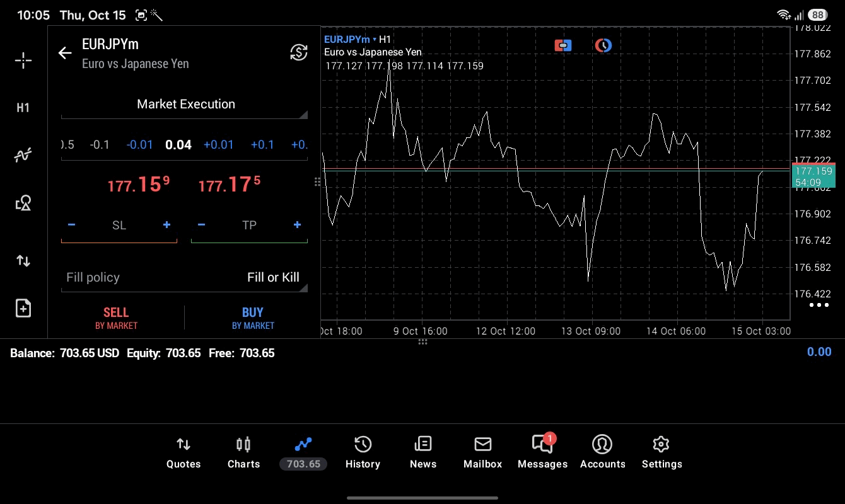845x504 pixels.
Task: Decrease volume by 0.1
Action: pos(100,145)
